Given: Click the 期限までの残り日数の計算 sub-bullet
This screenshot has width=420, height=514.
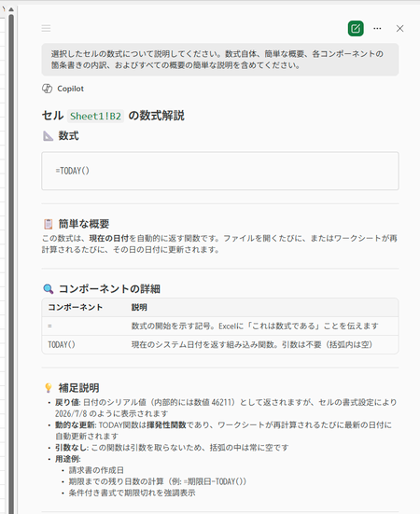Looking at the screenshot, I should (158, 481).
